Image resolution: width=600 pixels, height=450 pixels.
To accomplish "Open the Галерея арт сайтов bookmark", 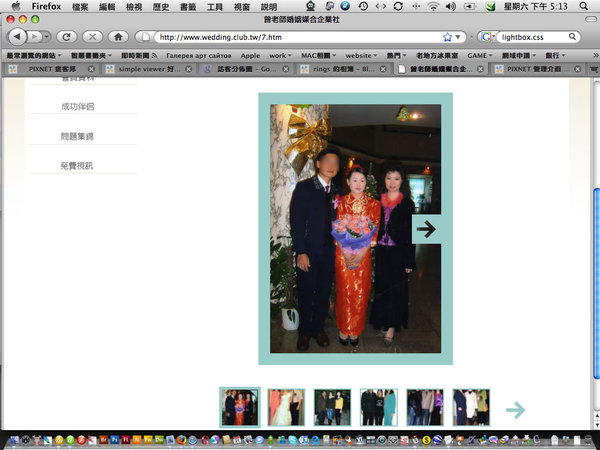I will pos(199,55).
